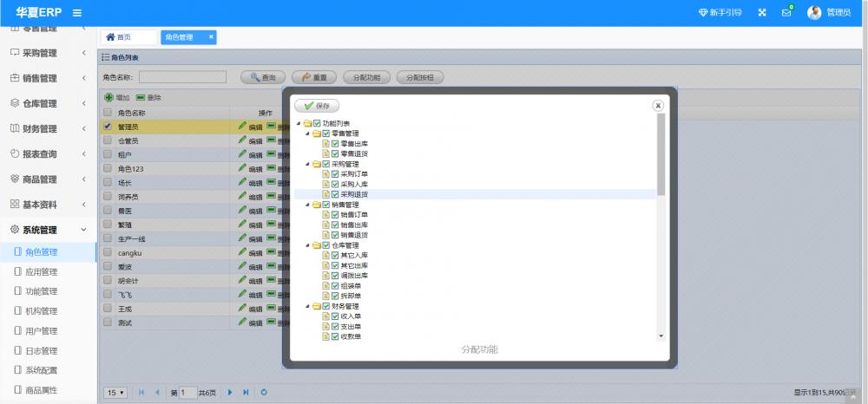Click the folder icon beside 仓库管理
The image size is (868, 404).
tap(317, 244)
